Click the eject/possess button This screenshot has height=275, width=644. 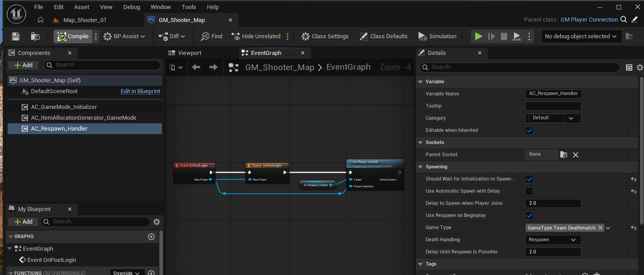click(x=517, y=36)
